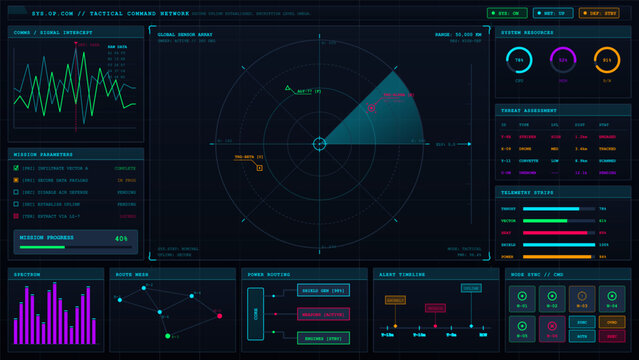Screen dimensions: 639x360
Task: Toggle the red Extract objective checkbox
Action: 16,216
